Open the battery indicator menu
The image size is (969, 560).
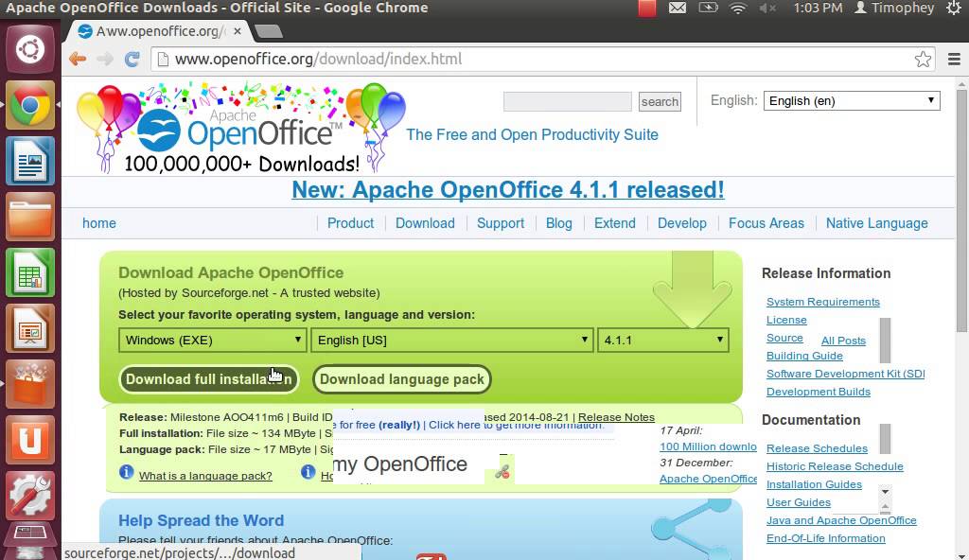708,8
